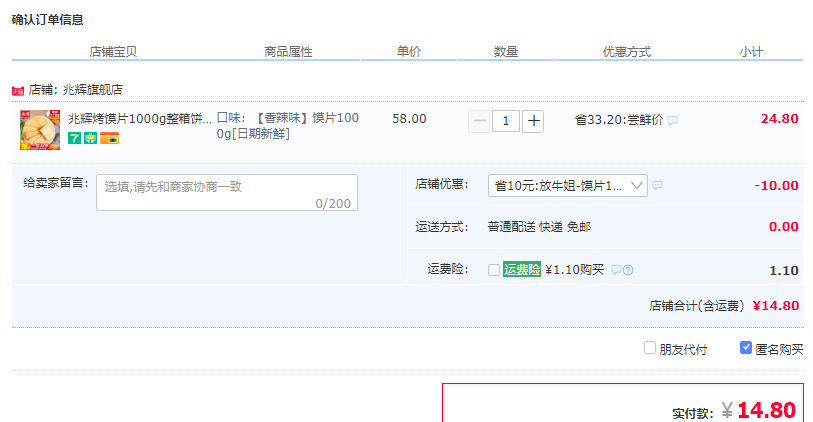
Task: Click the subtotal amount 24.80
Action: coord(779,119)
